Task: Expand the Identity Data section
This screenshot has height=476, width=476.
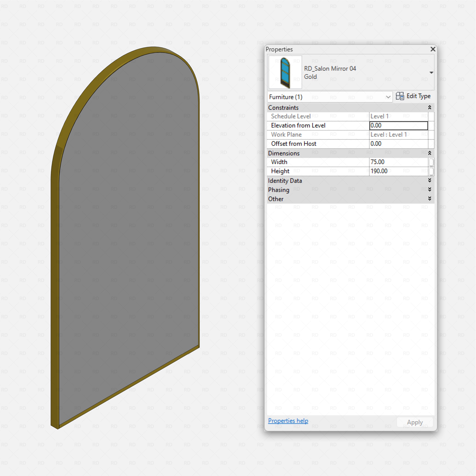Action: pos(430,181)
